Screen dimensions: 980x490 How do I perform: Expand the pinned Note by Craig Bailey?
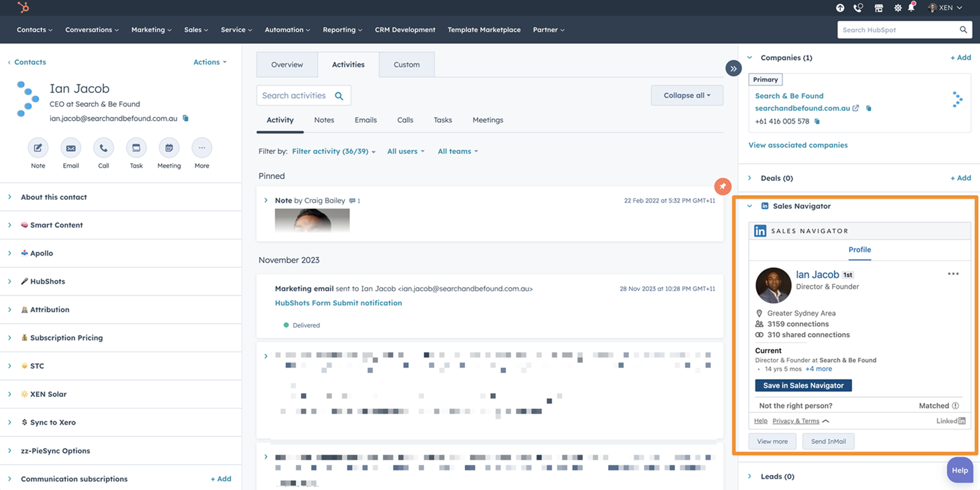point(266,200)
